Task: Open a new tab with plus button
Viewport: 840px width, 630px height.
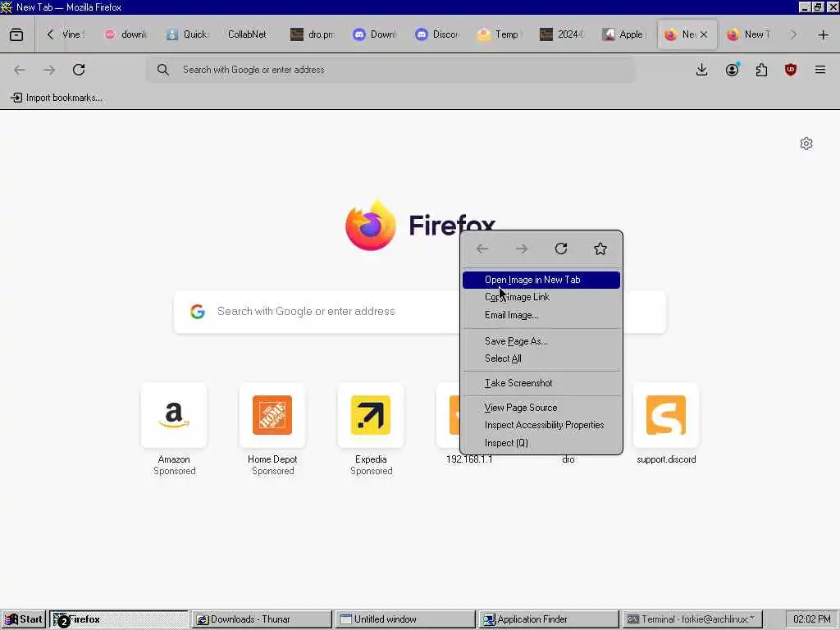Action: [x=823, y=34]
